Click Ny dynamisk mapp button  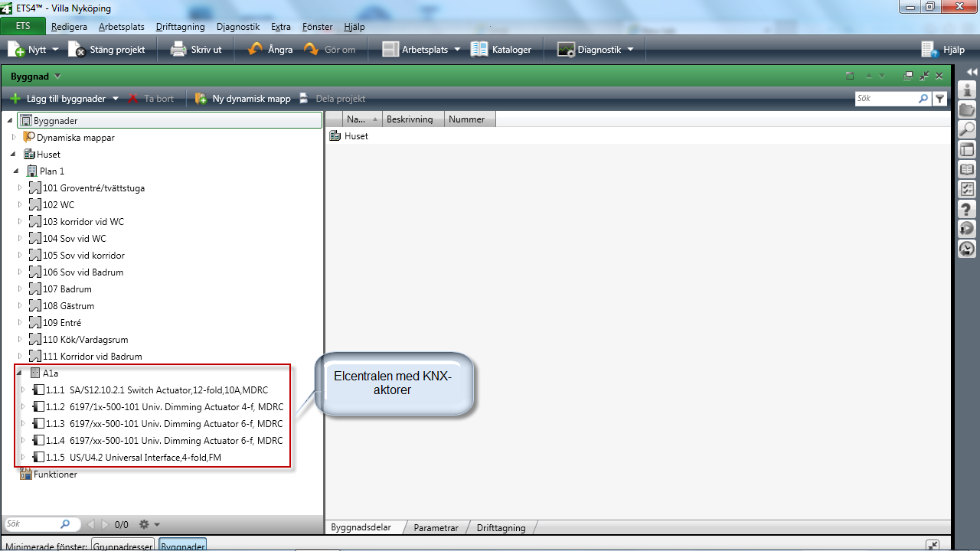coord(243,99)
